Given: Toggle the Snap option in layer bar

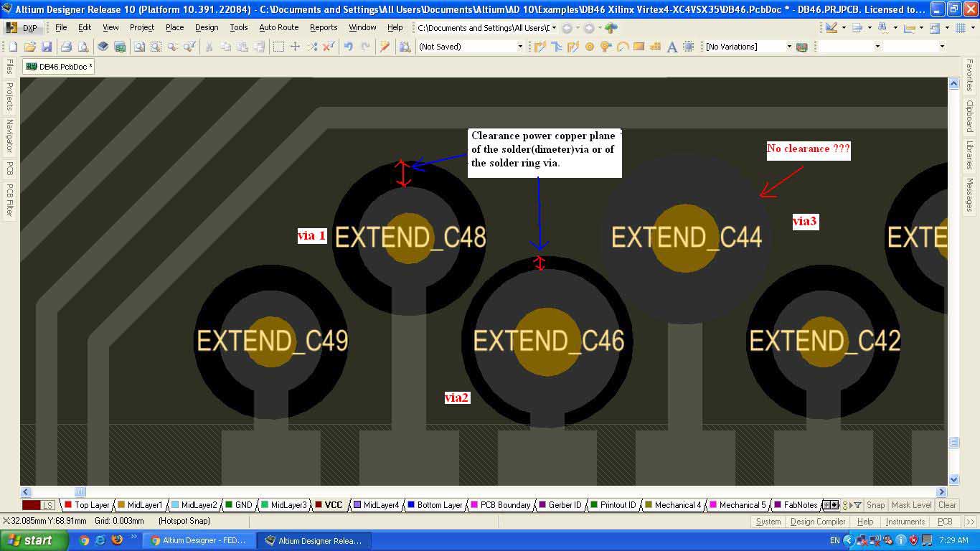Looking at the screenshot, I should coord(876,505).
